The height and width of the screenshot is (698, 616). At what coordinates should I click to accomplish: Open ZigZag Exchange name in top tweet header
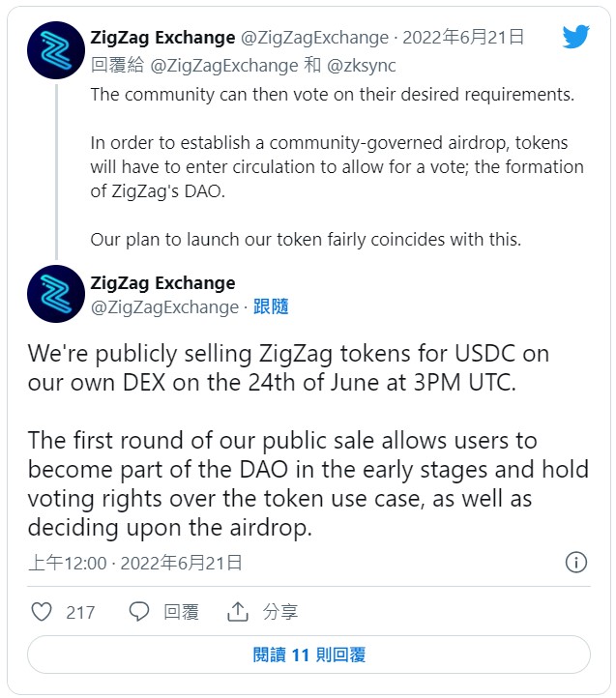(x=162, y=38)
